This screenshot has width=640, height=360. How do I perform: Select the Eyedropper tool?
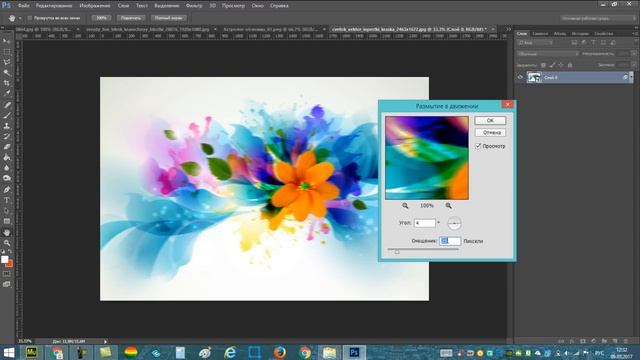click(7, 94)
